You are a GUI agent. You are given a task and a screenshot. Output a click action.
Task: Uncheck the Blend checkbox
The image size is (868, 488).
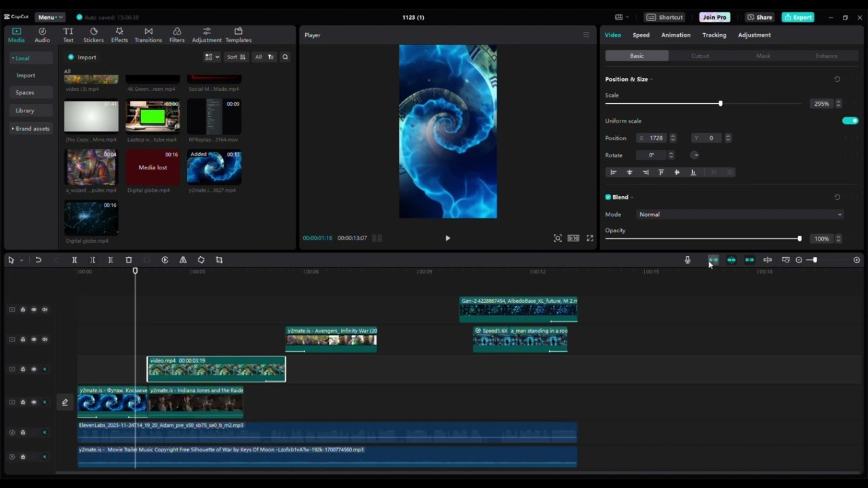coord(608,197)
